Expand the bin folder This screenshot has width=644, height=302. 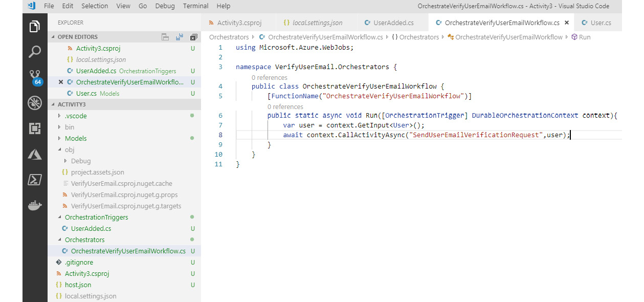[x=69, y=127]
